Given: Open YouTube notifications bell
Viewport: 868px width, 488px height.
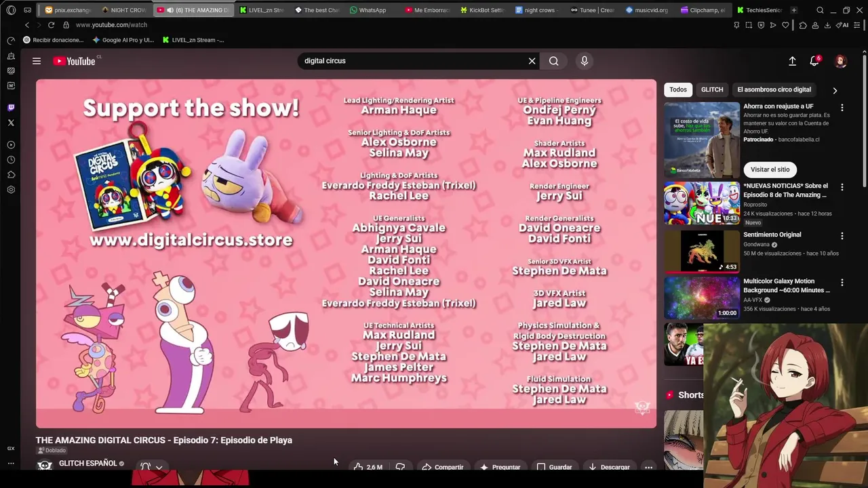Looking at the screenshot, I should point(814,61).
